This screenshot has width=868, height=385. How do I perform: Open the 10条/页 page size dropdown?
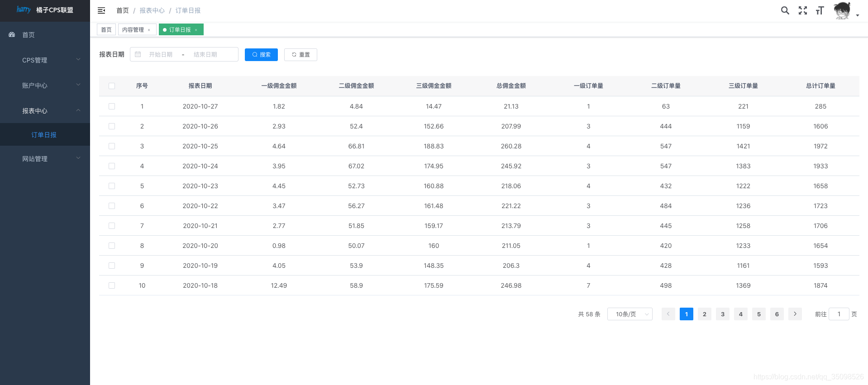coord(630,314)
